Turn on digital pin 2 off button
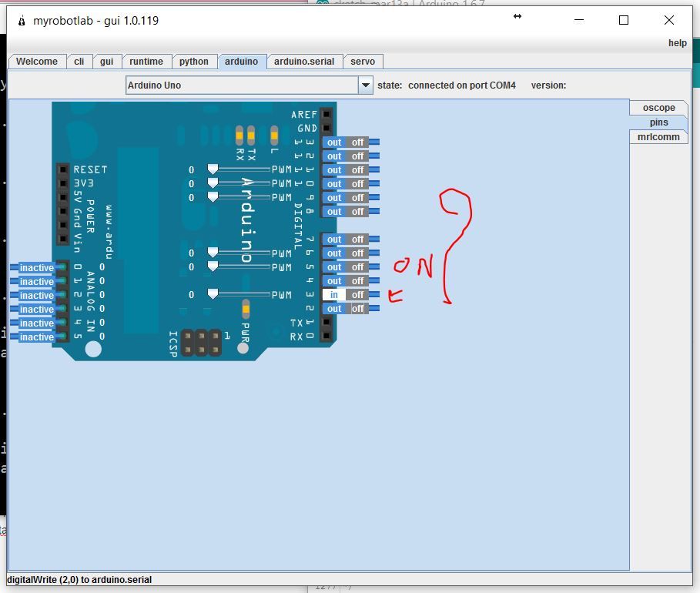This screenshot has width=700, height=593. tap(357, 309)
